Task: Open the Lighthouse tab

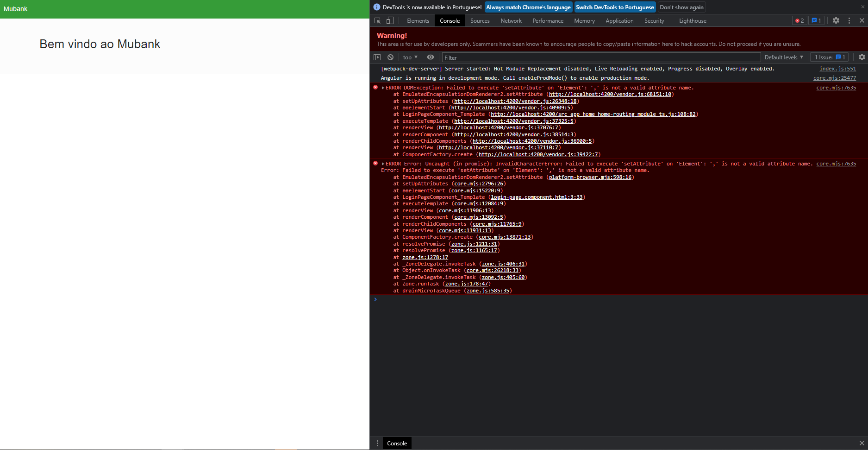Action: pyautogui.click(x=693, y=21)
